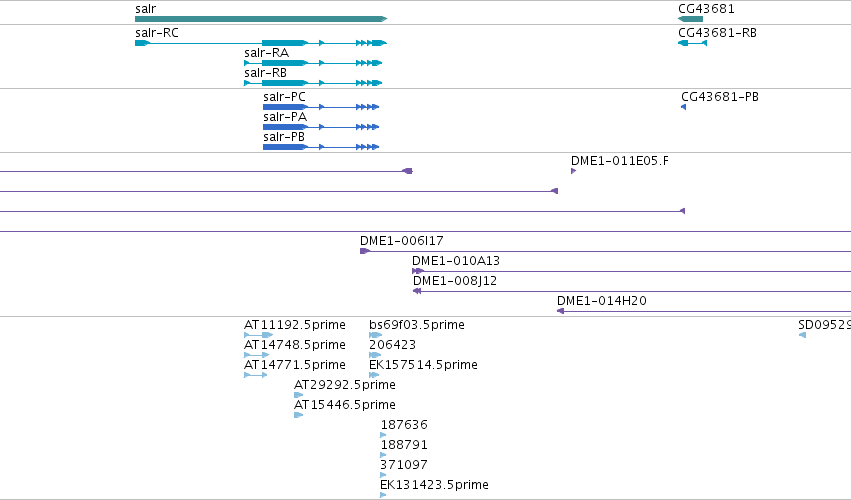
Task: Click the bs69f03.5prime label
Action: (417, 325)
